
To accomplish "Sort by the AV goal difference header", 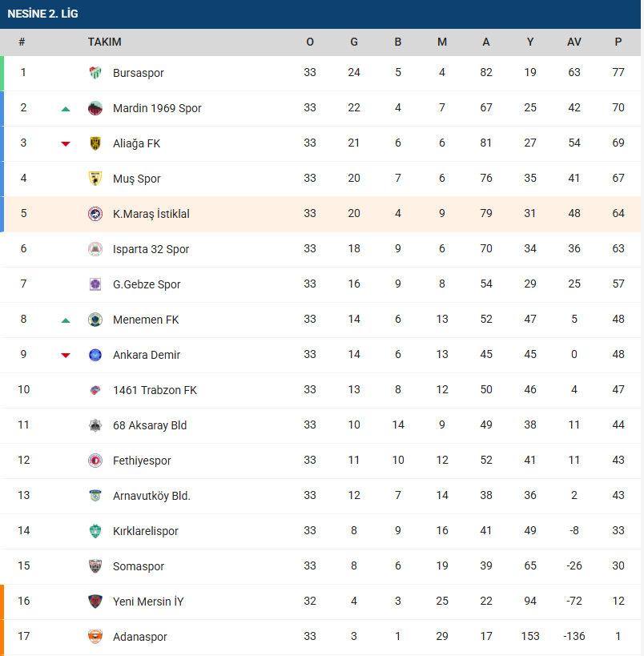I will point(574,42).
